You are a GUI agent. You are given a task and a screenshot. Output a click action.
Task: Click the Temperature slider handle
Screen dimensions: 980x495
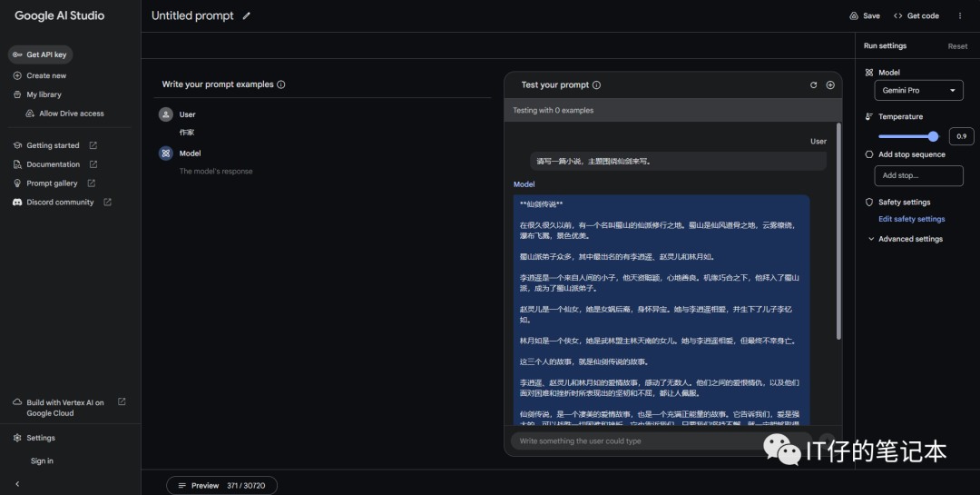coord(933,136)
